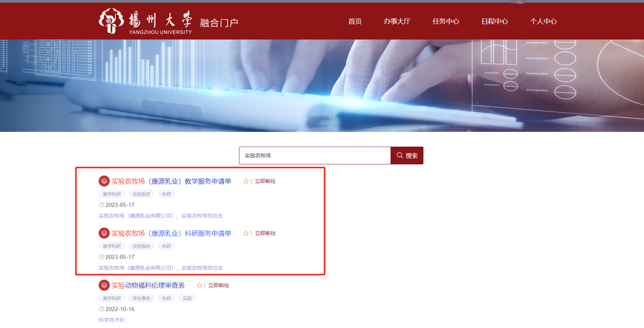The width and height of the screenshot is (644, 328).
Task: Favorite 教学服务申请单 with the star icon
Action: point(246,181)
